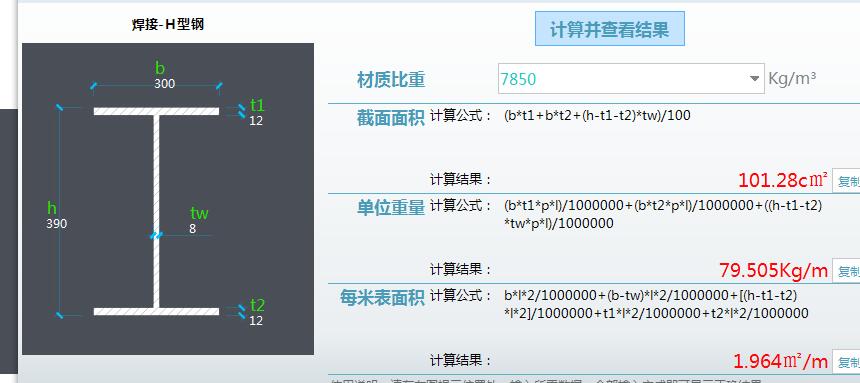The image size is (860, 383).
Task: Select the 1.964m²/m surface result text
Action: (780, 361)
